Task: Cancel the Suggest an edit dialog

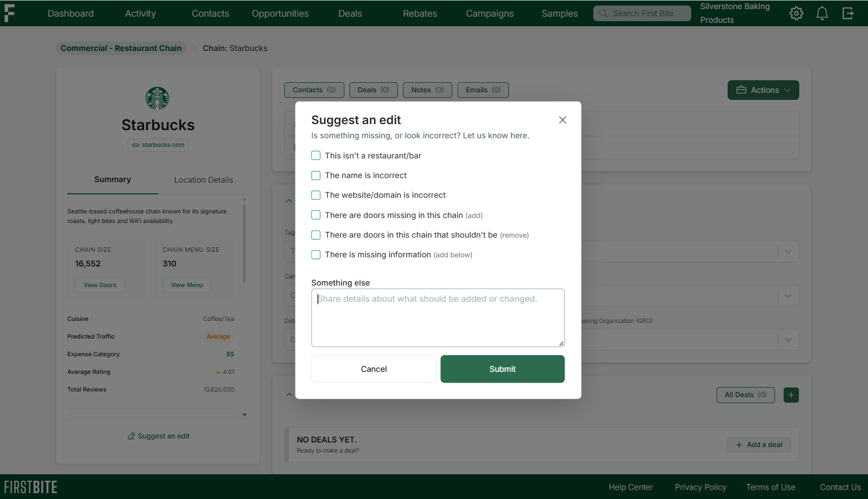Action: click(374, 369)
